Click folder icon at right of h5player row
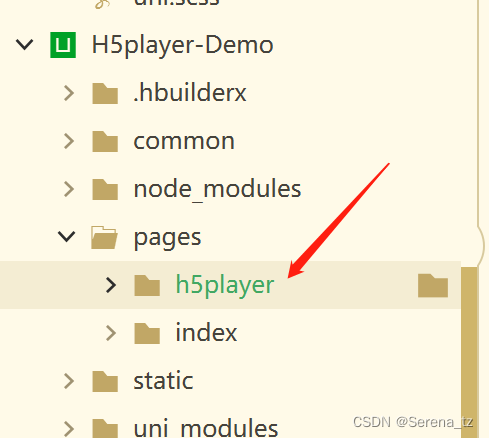This screenshot has height=438, width=489. coord(433,285)
